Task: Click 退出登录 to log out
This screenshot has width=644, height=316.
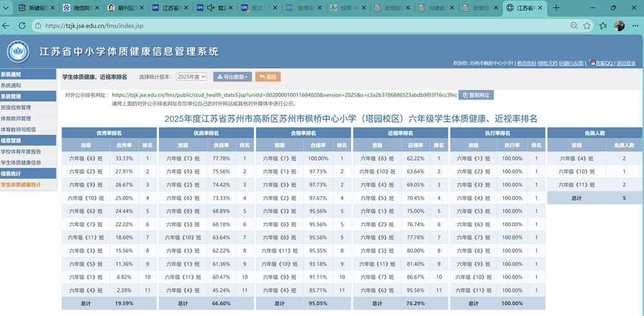Action: [x=626, y=63]
